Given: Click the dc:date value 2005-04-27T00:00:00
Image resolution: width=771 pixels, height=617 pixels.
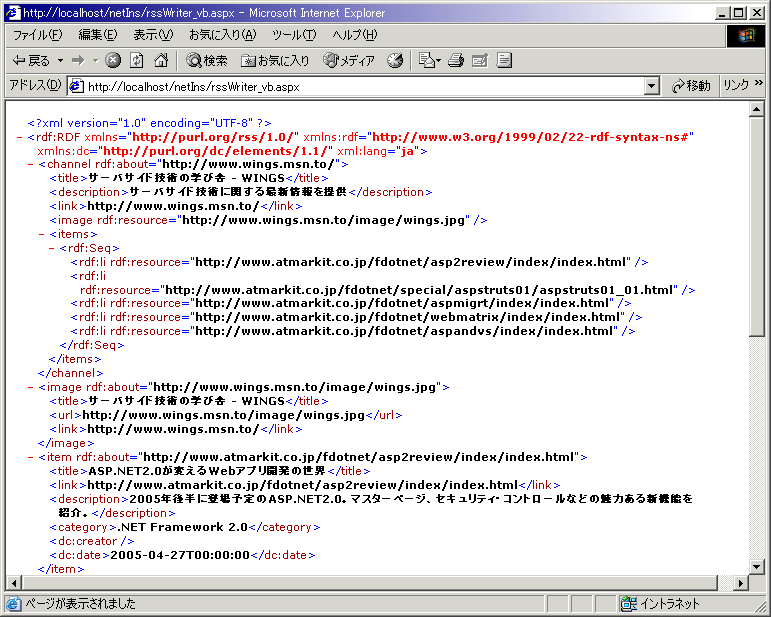Looking at the screenshot, I should 180,555.
